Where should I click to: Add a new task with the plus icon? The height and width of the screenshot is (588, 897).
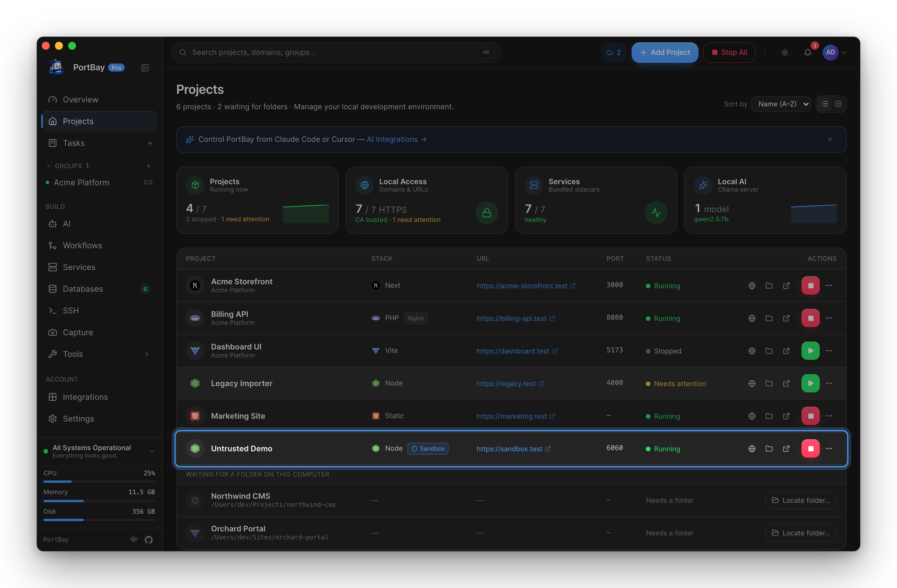click(150, 143)
